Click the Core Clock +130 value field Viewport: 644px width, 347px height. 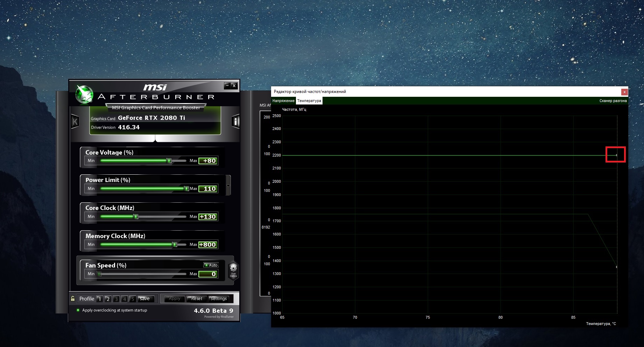[208, 217]
